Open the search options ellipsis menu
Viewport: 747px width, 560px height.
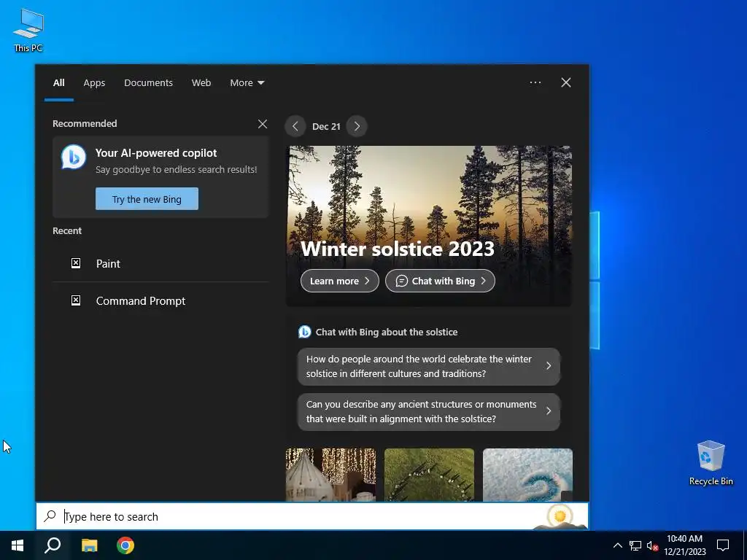point(535,82)
